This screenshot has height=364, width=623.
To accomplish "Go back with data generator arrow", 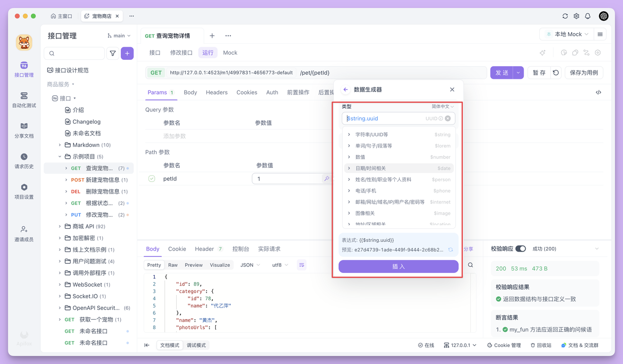I will coord(346,90).
